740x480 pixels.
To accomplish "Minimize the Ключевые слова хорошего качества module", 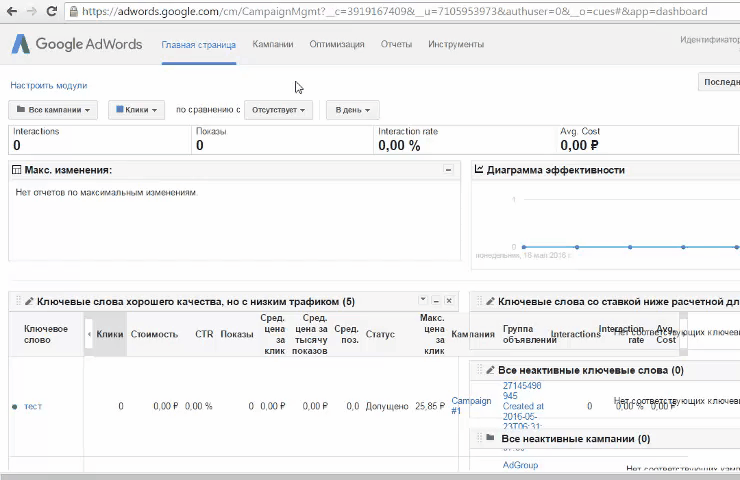I will (436, 301).
